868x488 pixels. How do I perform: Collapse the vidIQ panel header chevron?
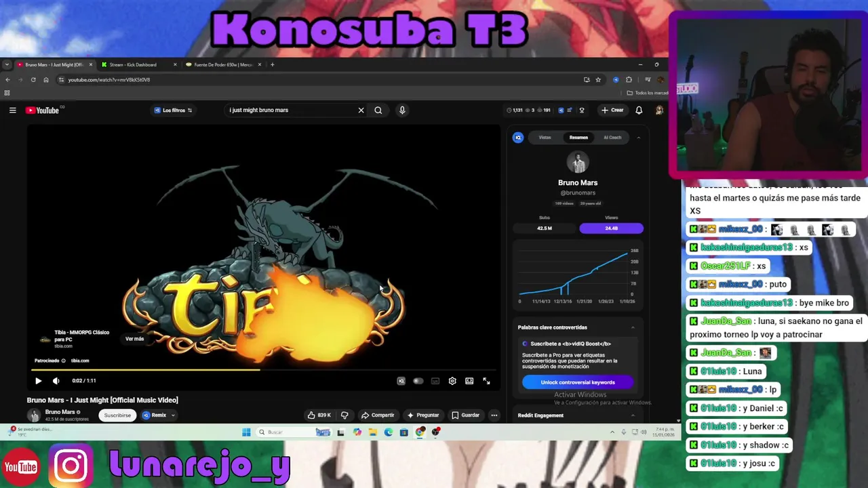pos(638,138)
